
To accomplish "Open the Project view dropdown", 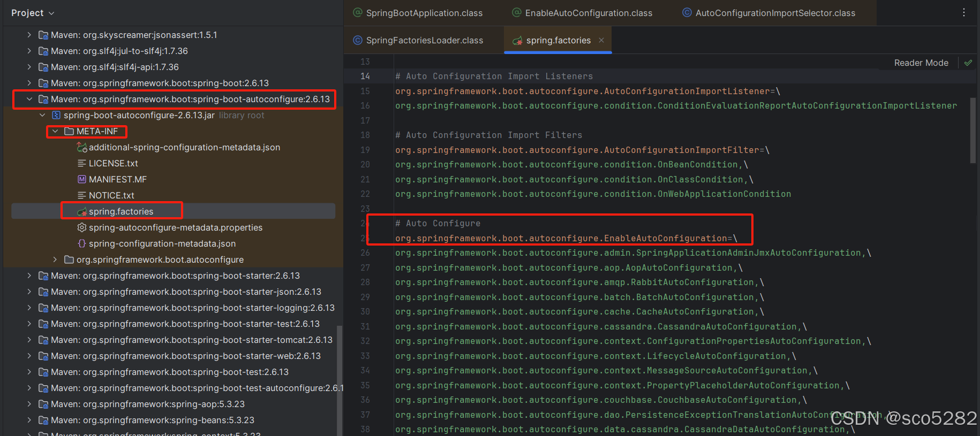I will (33, 13).
